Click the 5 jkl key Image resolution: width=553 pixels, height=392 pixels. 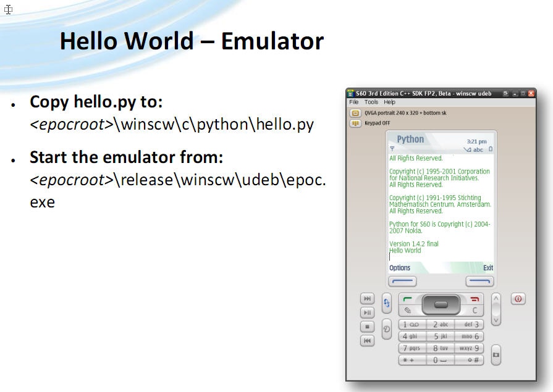coord(441,336)
